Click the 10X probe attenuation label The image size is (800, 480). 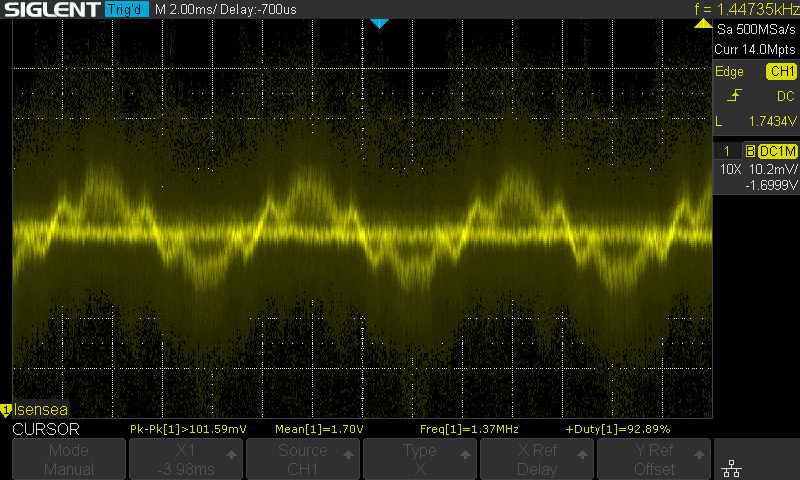tap(730, 169)
